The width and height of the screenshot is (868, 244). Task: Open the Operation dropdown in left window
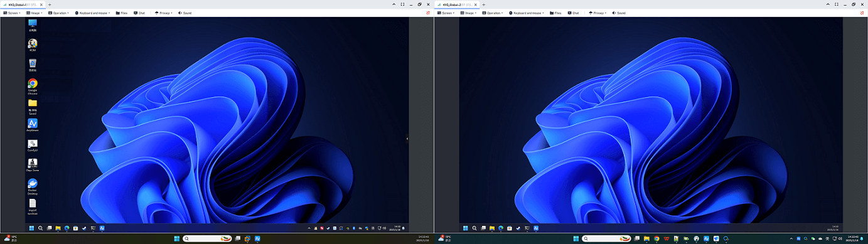coord(58,13)
